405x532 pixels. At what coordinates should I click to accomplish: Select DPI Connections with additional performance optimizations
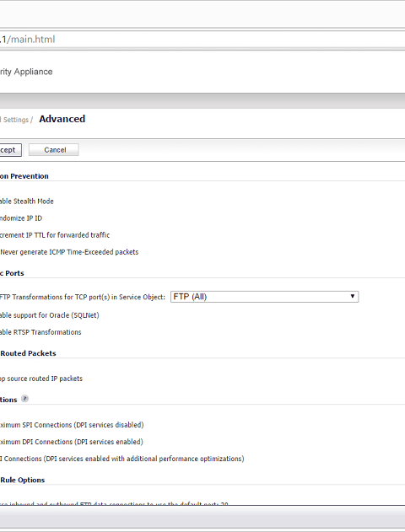click(x=121, y=459)
